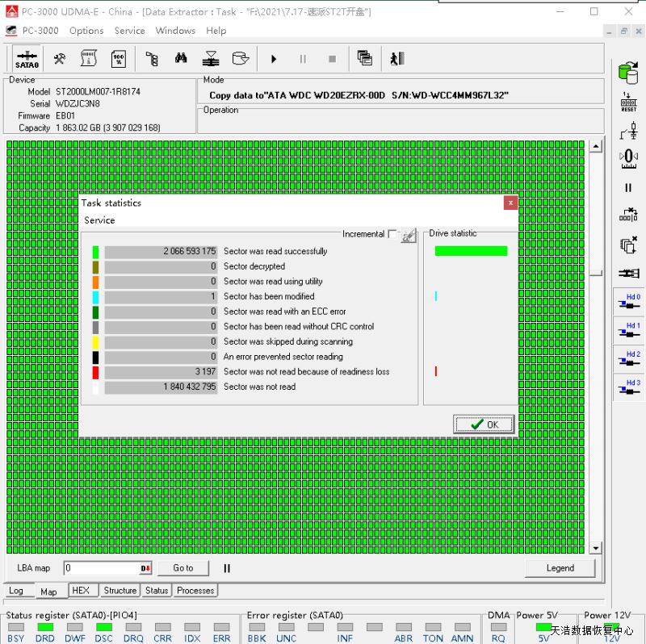Click OK in Task statistics dialog

click(484, 424)
